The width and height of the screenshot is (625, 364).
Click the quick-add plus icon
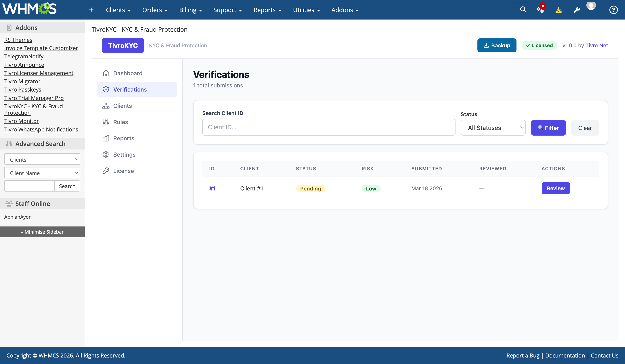[x=91, y=10]
